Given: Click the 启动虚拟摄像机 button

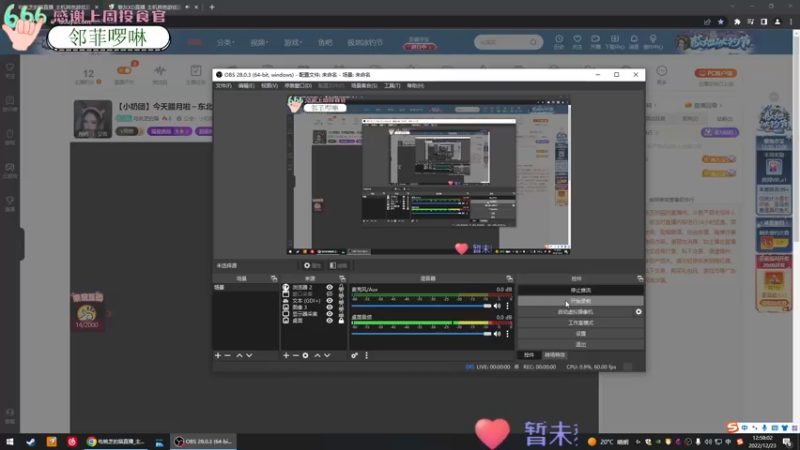Looking at the screenshot, I should tap(576, 312).
